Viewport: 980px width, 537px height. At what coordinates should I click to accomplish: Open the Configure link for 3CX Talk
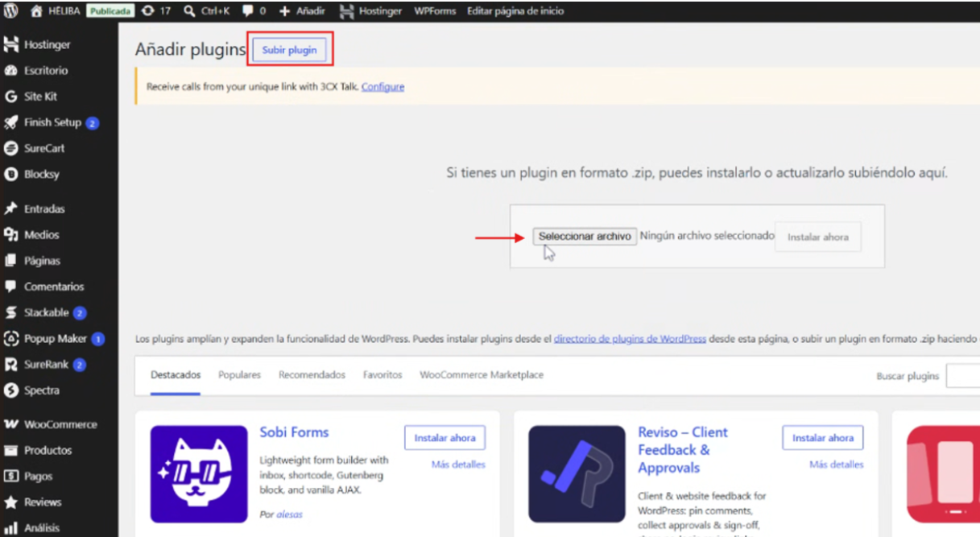point(383,87)
